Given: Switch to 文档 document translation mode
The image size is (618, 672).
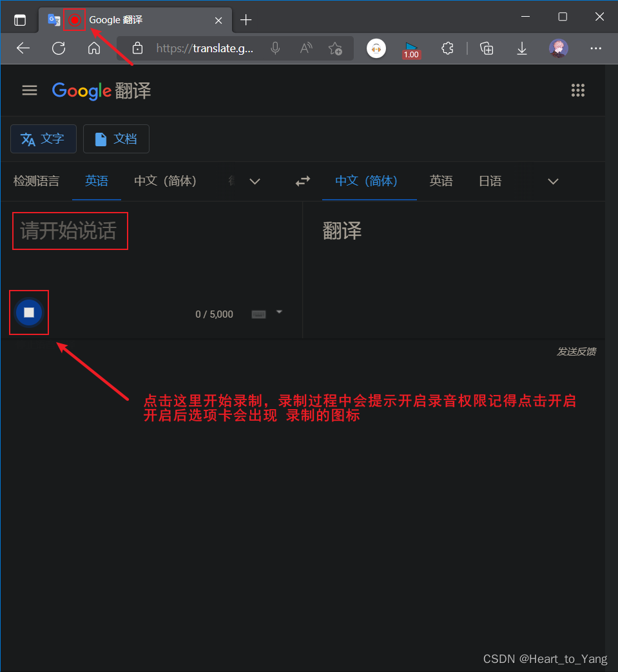Looking at the screenshot, I should [x=116, y=139].
